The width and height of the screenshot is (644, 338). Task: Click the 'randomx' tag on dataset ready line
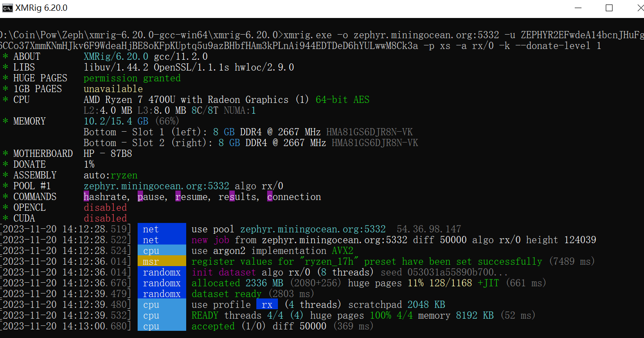click(162, 294)
